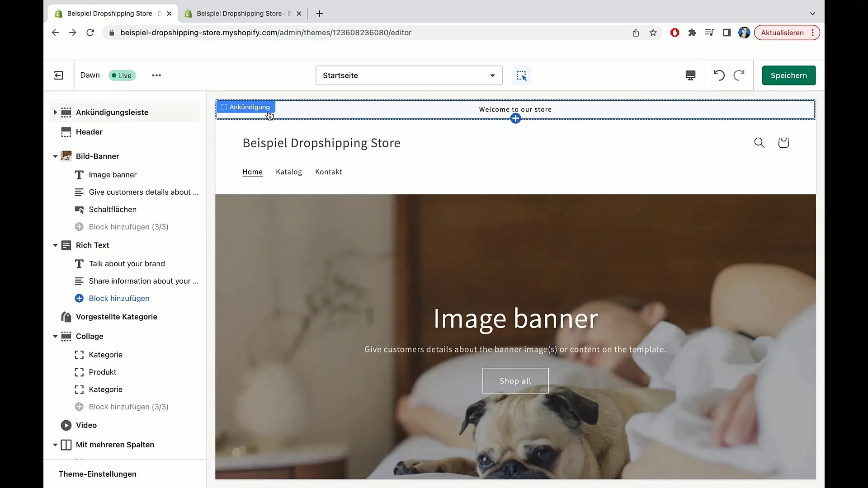Click the overflow menu three-dots icon
The height and width of the screenshot is (488, 868).
coord(156,75)
